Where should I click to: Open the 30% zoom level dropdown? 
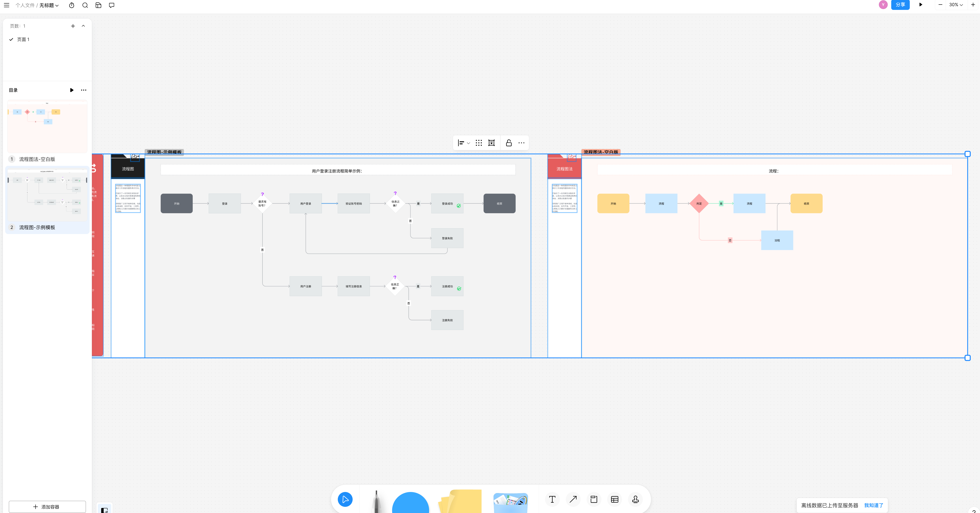956,5
